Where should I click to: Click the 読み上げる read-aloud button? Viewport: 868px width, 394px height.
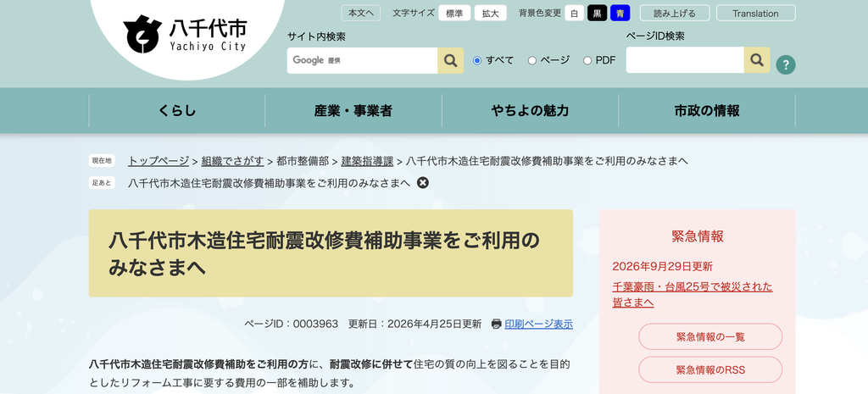[x=675, y=14]
